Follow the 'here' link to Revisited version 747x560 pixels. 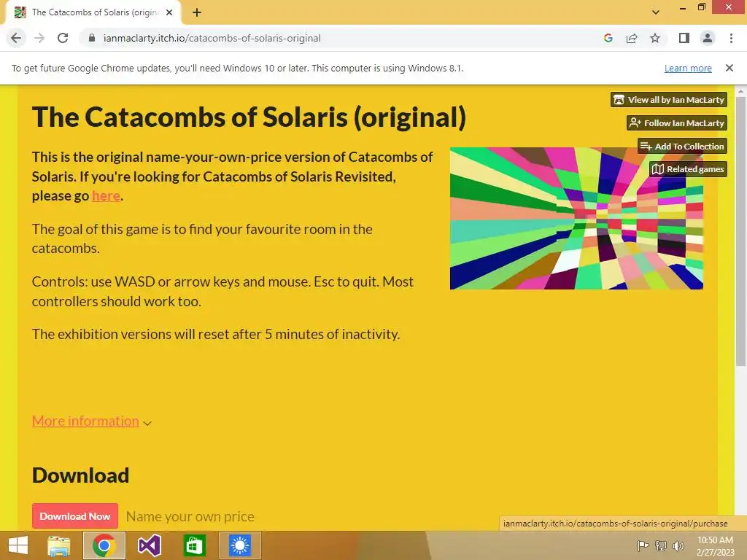(106, 195)
